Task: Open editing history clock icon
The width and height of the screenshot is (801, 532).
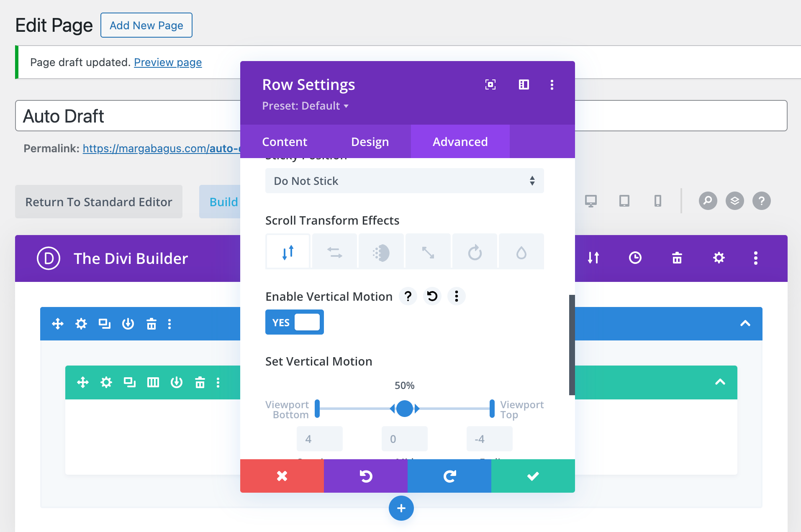Action: pos(635,258)
